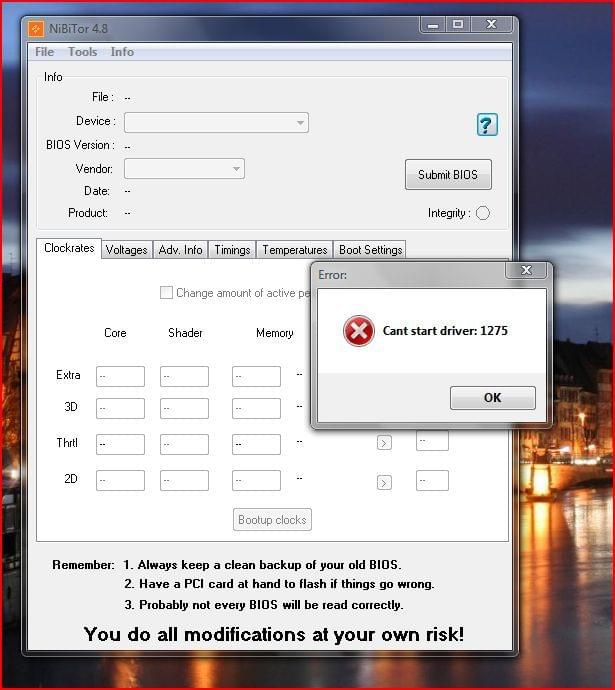Click 'Probably not every BIOS' reminder line

pyautogui.click(x=264, y=605)
